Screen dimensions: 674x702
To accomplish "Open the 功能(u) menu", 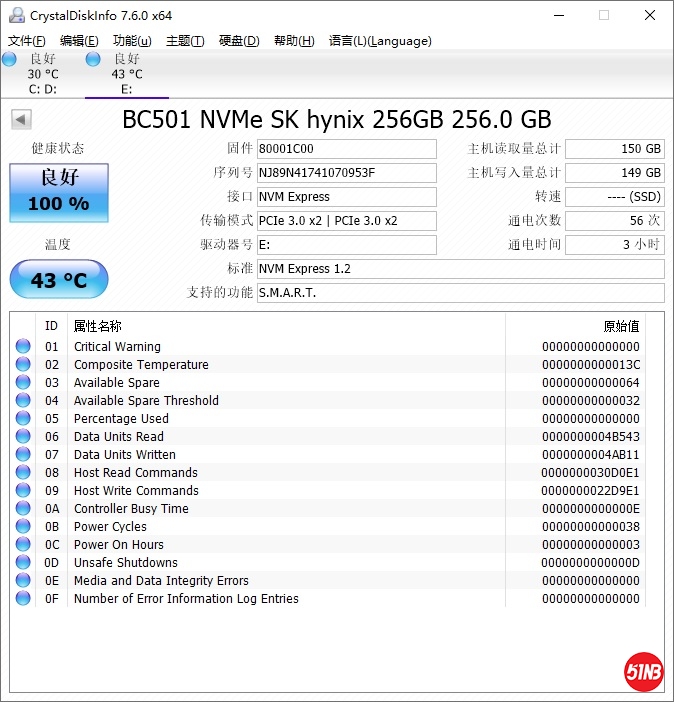I will tap(132, 41).
